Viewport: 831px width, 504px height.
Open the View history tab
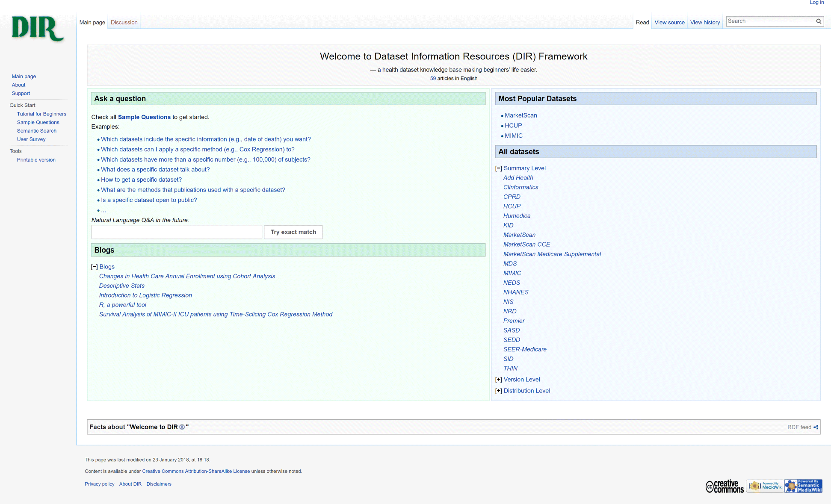click(x=705, y=22)
